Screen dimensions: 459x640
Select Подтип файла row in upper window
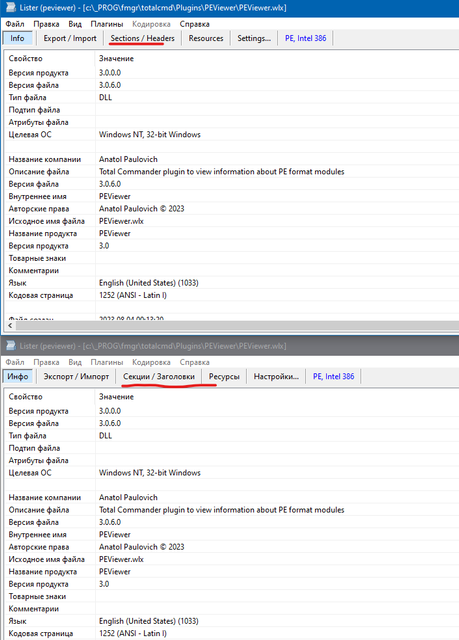(x=232, y=110)
